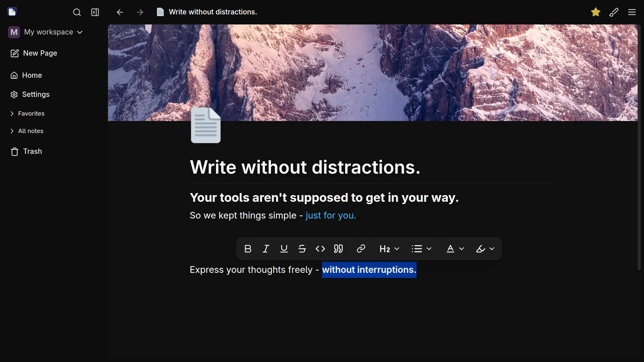Italicize the selected text
Viewport: 644px width, 362px height.
point(266,249)
